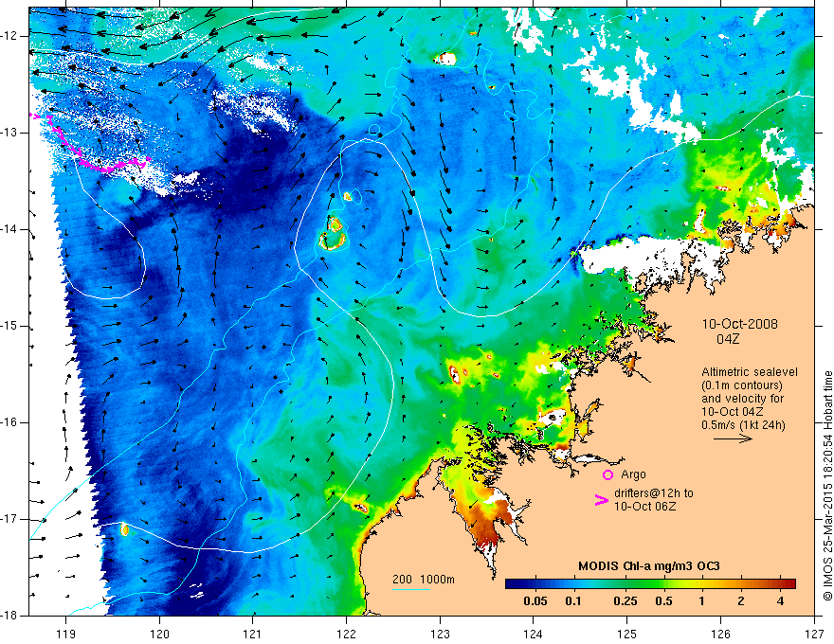Click the 04Z label below 10-Oct-2008

tap(728, 339)
